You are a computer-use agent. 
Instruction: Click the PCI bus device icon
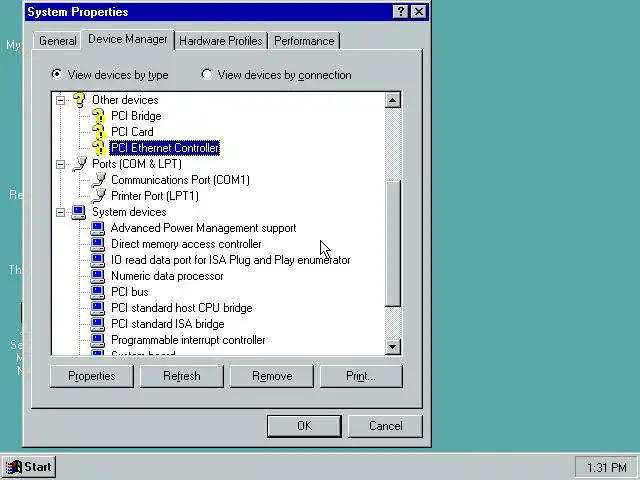[98, 292]
